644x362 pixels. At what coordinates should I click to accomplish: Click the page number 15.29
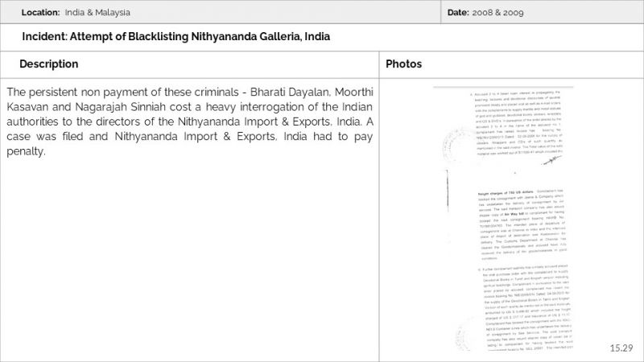tap(621, 348)
